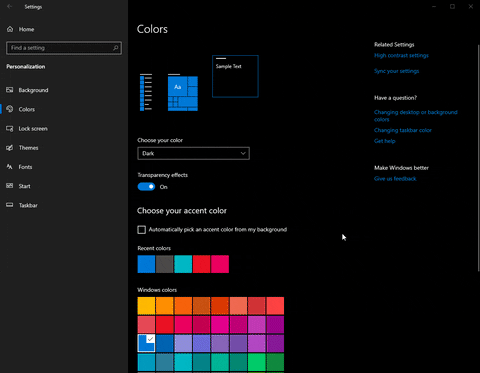Check Automatically pick an accent color checkbox
Viewport: 480px width, 373px height.
pos(142,230)
